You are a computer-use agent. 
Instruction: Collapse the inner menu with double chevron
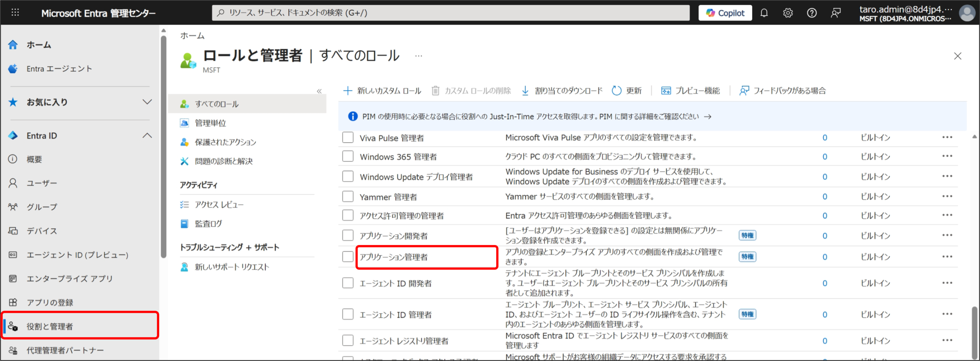[319, 91]
